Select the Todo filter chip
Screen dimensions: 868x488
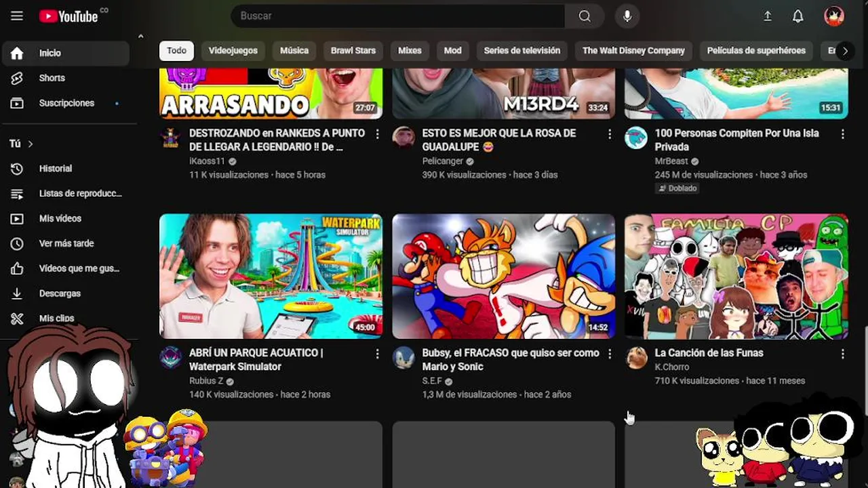tap(177, 51)
